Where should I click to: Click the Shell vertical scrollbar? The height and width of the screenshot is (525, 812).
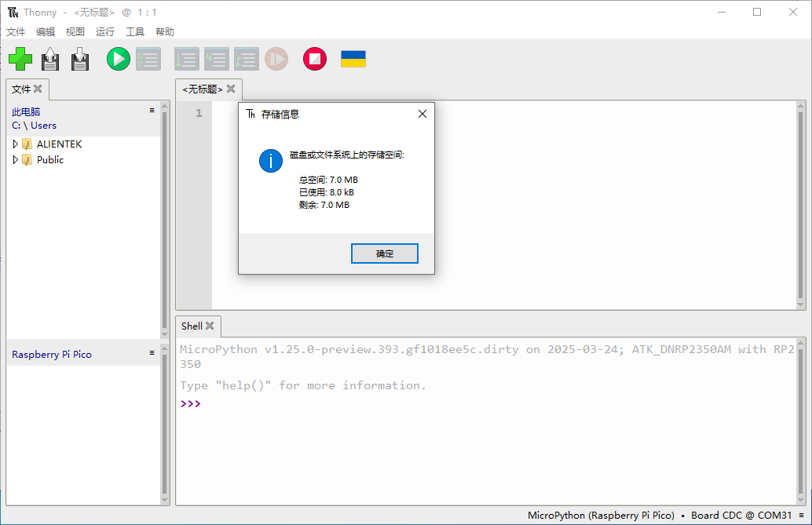tap(800, 421)
